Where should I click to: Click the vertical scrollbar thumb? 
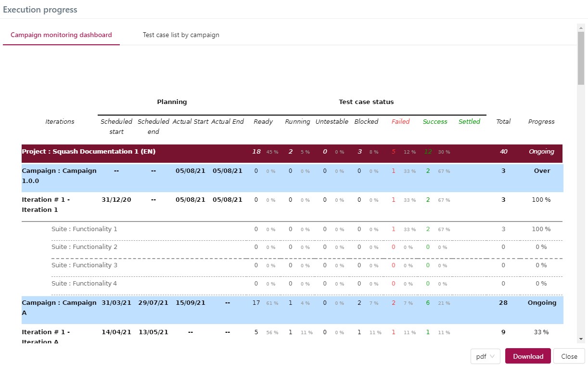pos(581,57)
